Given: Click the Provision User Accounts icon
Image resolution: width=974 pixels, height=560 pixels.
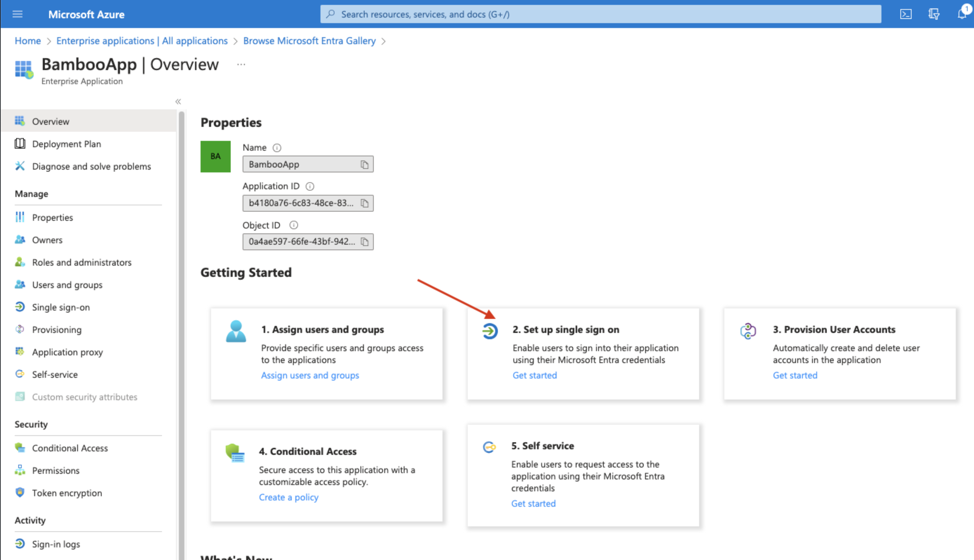Looking at the screenshot, I should pos(748,331).
